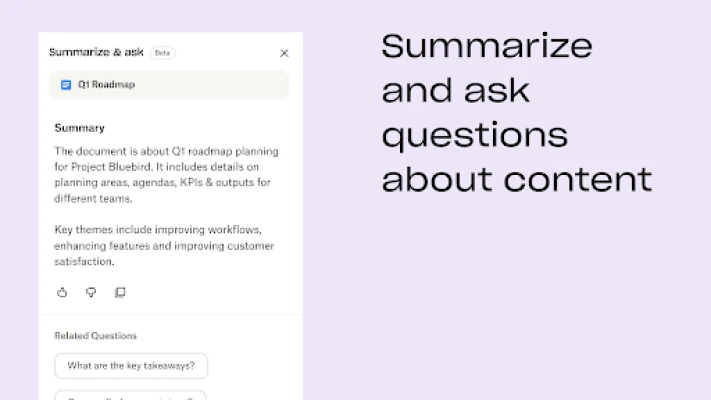Screen dimensions: 711x400
Task: Click the Summarize & ask panel title
Action: [x=96, y=52]
